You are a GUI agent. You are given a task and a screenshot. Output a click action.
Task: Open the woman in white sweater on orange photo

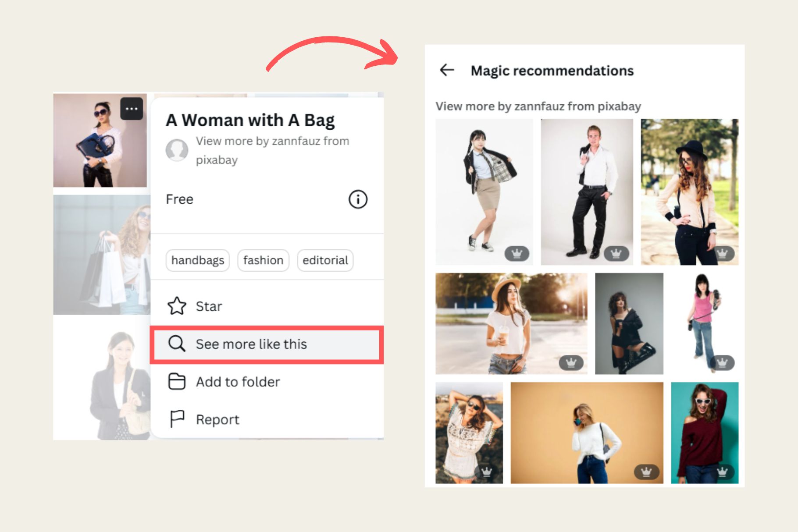coord(587,433)
